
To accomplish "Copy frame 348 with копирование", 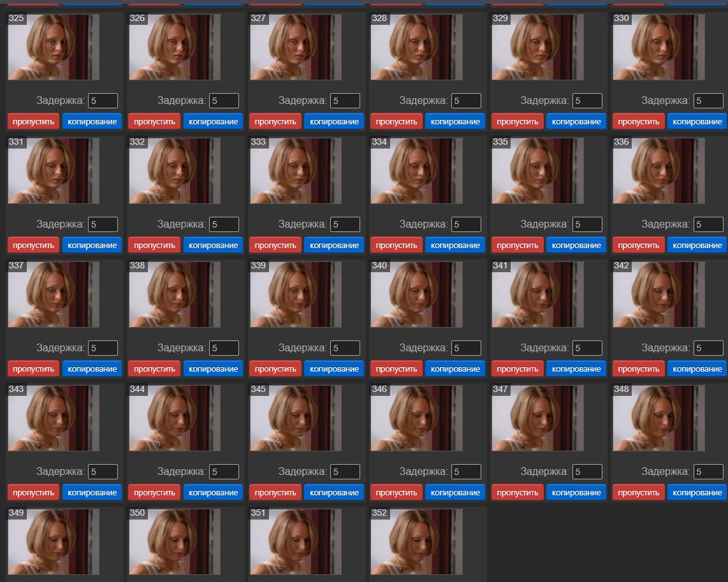I will [x=697, y=492].
